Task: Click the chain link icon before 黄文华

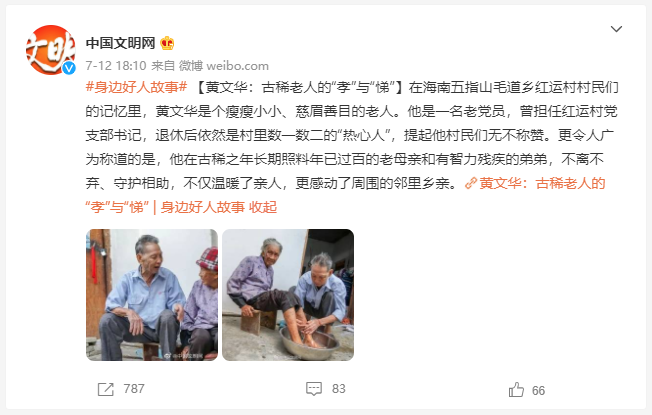Action: [471, 183]
